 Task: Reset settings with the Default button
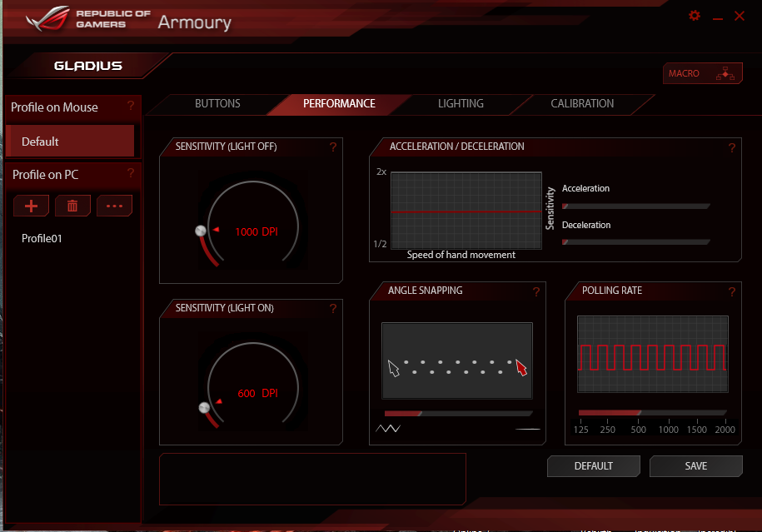coord(593,466)
